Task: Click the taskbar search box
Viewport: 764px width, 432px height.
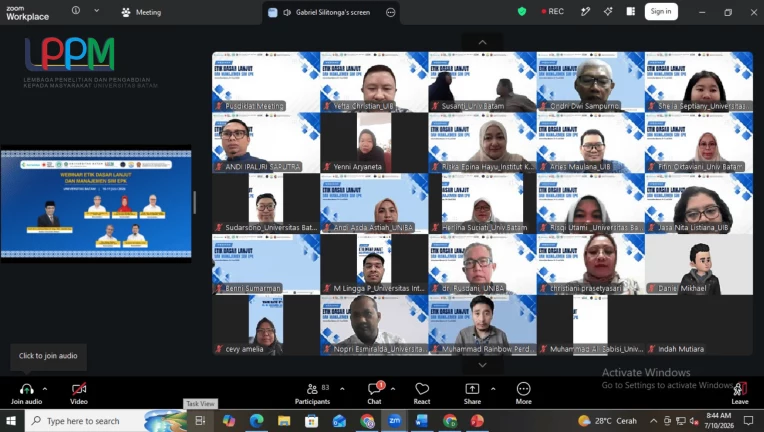Action: [x=106, y=421]
